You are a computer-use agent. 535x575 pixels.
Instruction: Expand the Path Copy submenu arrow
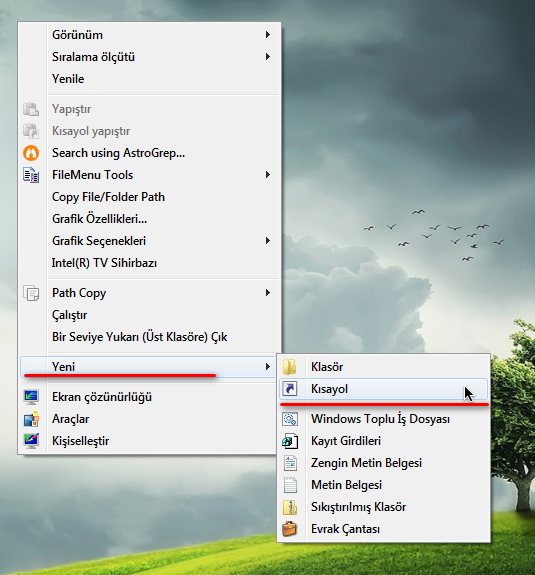tap(268, 293)
